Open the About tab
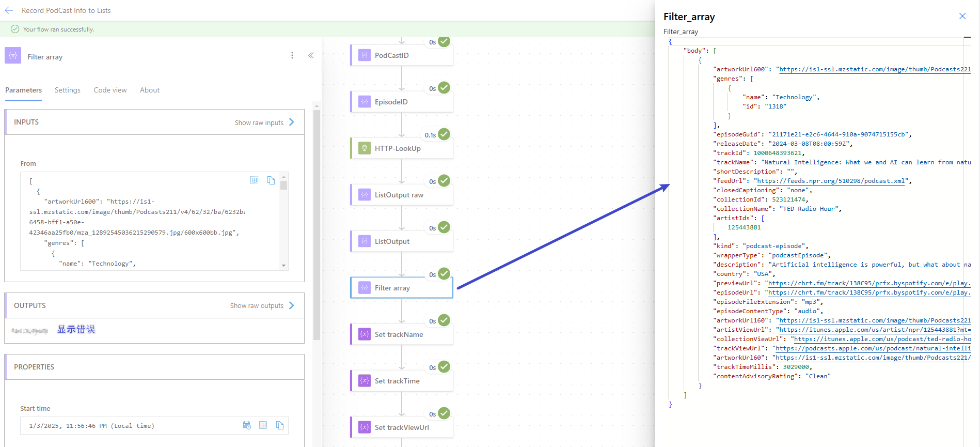This screenshot has height=447, width=980. [x=150, y=90]
